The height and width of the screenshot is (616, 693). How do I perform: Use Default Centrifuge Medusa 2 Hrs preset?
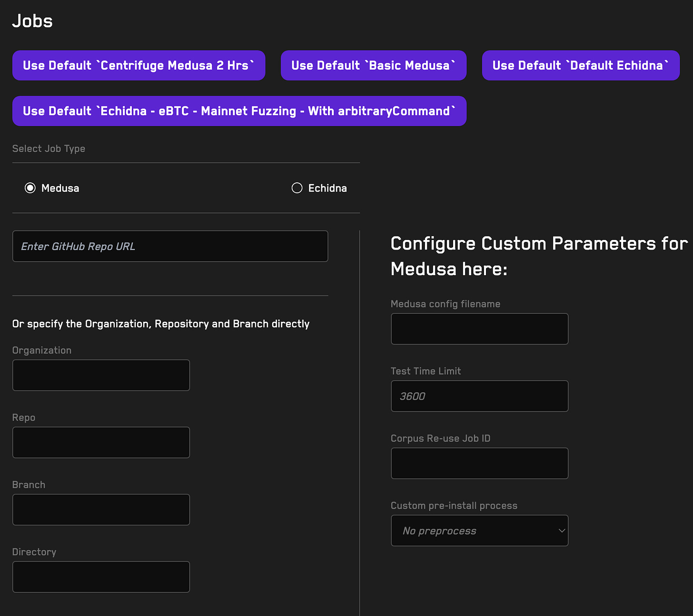pyautogui.click(x=139, y=65)
